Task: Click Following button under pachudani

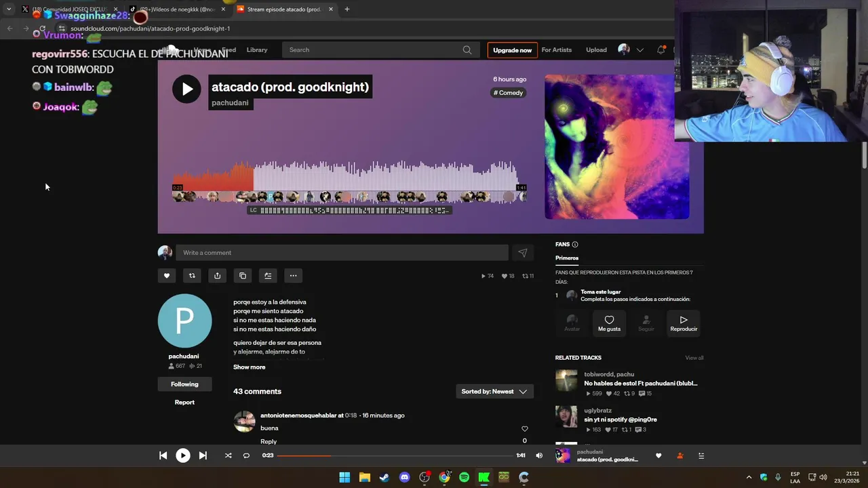Action: 184,384
